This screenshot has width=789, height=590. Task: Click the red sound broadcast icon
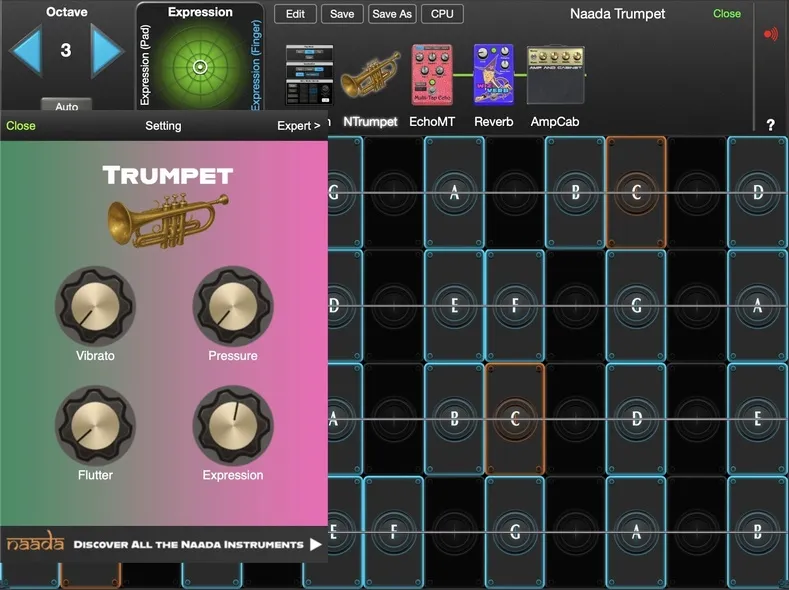(770, 34)
